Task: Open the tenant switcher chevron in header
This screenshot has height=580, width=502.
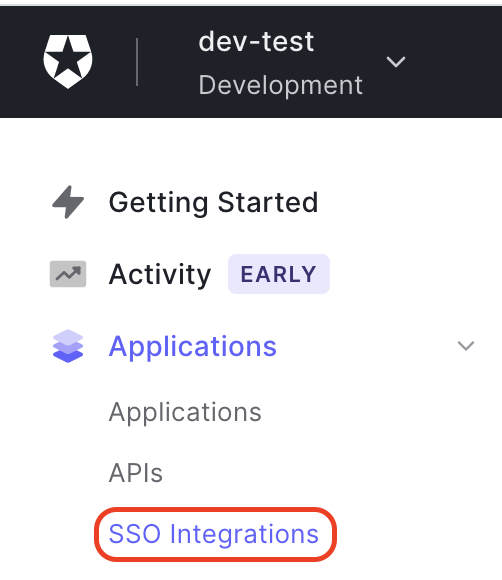Action: click(x=396, y=62)
